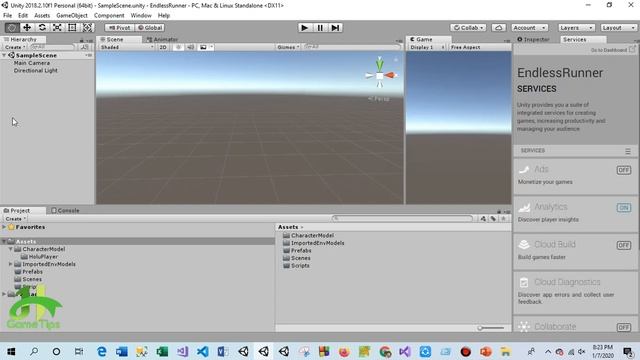This screenshot has width=640, height=360.
Task: Open Hierarchy Create dropdown
Action: pyautogui.click(x=15, y=47)
